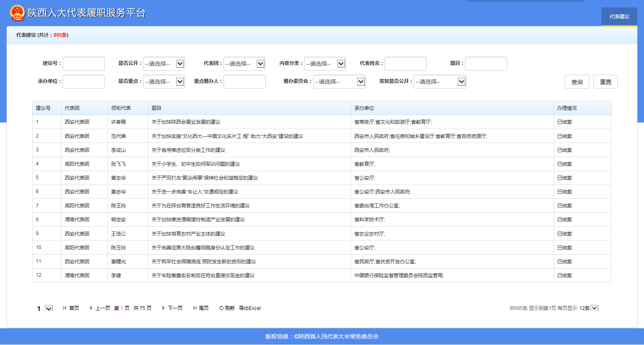Click the 查询 button

(577, 82)
